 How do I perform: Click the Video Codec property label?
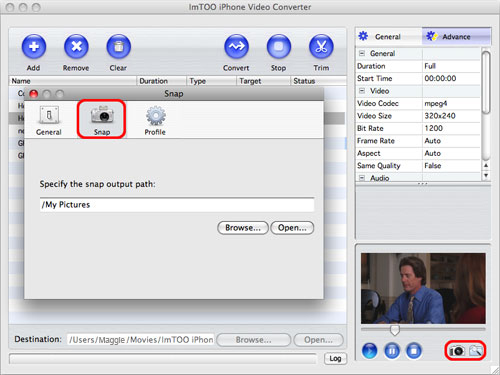[378, 103]
